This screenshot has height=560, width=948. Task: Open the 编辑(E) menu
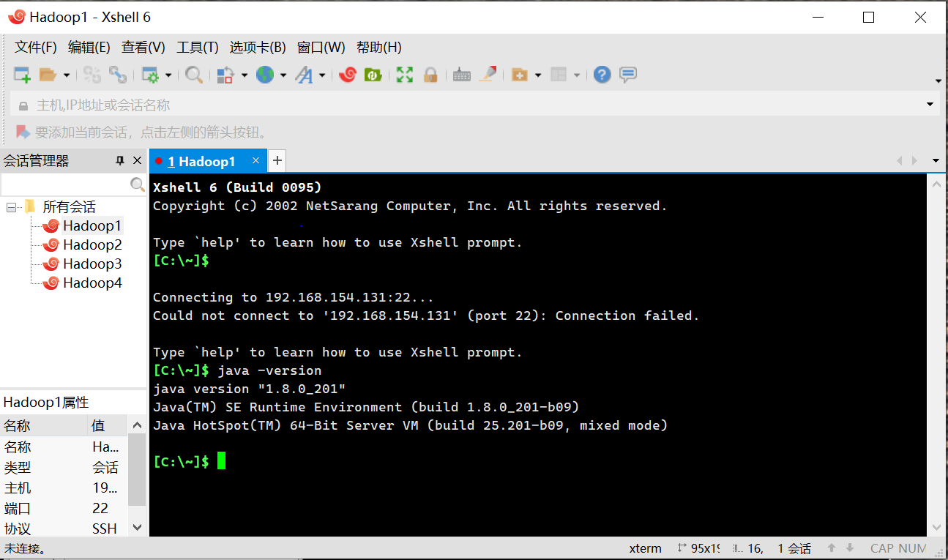point(89,48)
